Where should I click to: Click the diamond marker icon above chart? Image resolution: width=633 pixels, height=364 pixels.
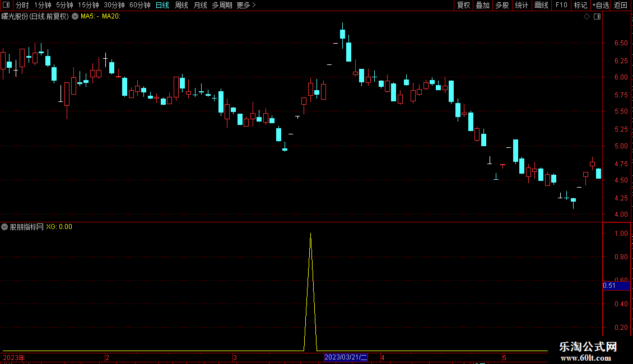(587, 17)
